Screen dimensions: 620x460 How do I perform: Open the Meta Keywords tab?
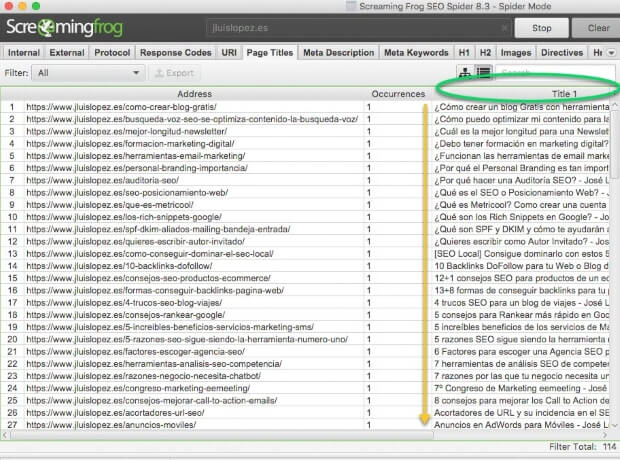tap(416, 53)
